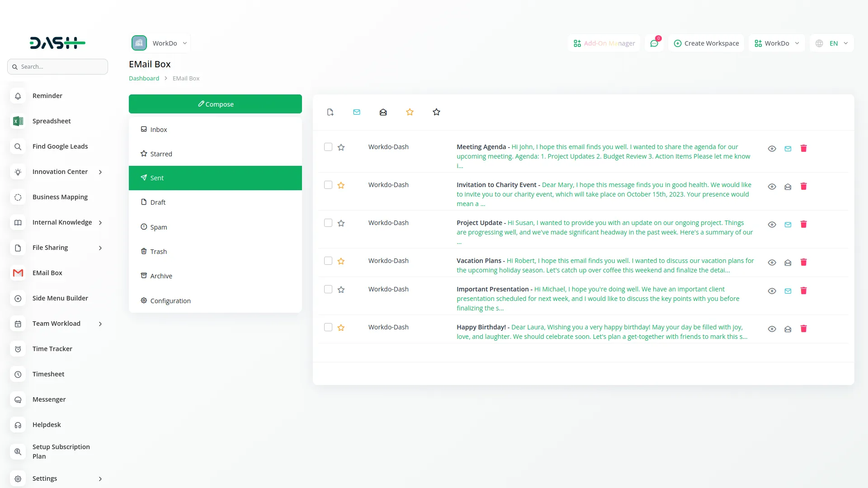Mark the Invitation to Charity Event email as unread
The width and height of the screenshot is (868, 488).
(x=788, y=186)
